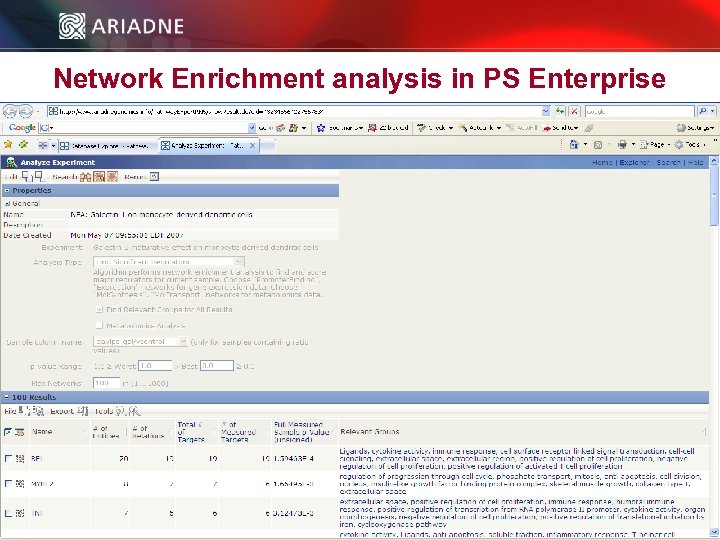Click the Quick Tabs grid icon

pyautogui.click(x=43, y=146)
